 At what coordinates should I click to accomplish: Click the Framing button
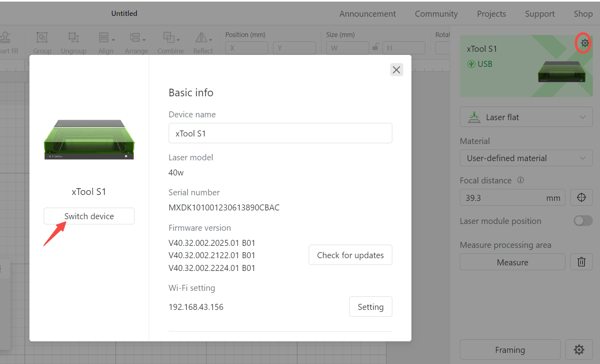(x=510, y=350)
